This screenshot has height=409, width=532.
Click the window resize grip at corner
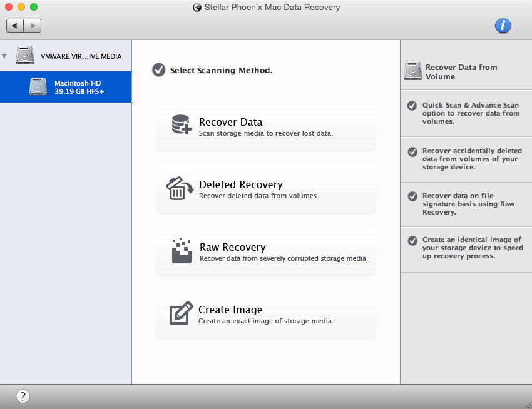pos(528,405)
